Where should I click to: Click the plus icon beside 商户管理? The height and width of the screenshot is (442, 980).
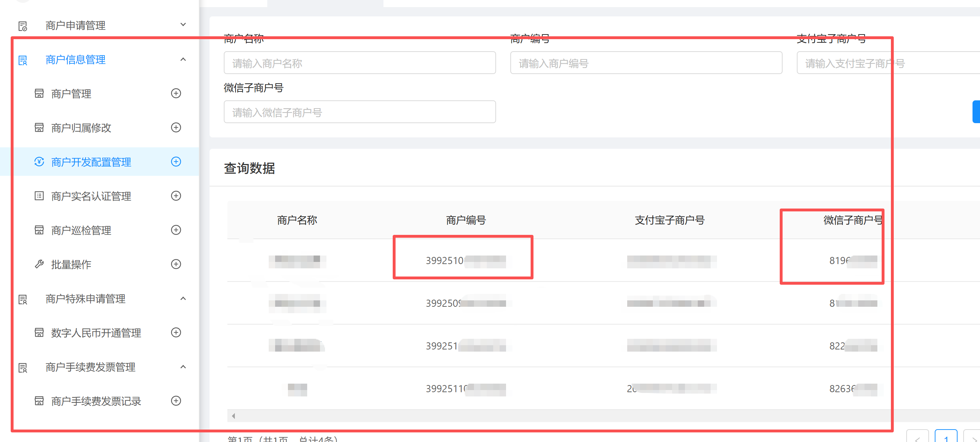176,94
